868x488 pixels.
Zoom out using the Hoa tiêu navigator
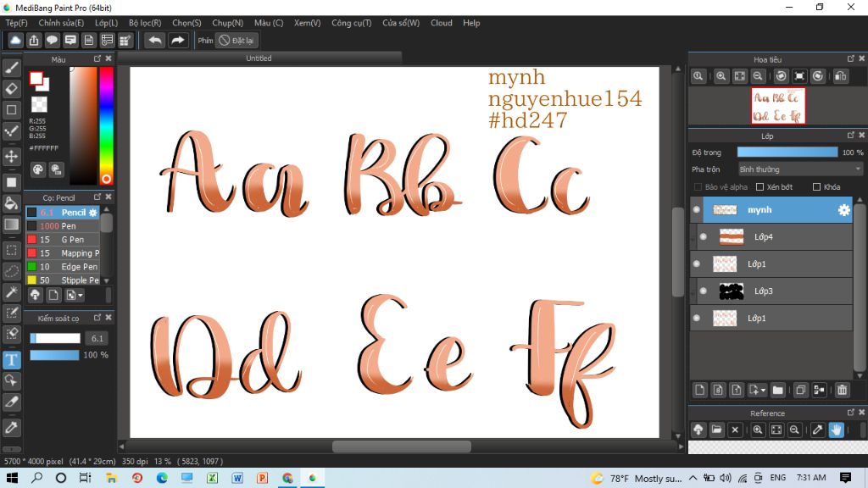pyautogui.click(x=758, y=76)
